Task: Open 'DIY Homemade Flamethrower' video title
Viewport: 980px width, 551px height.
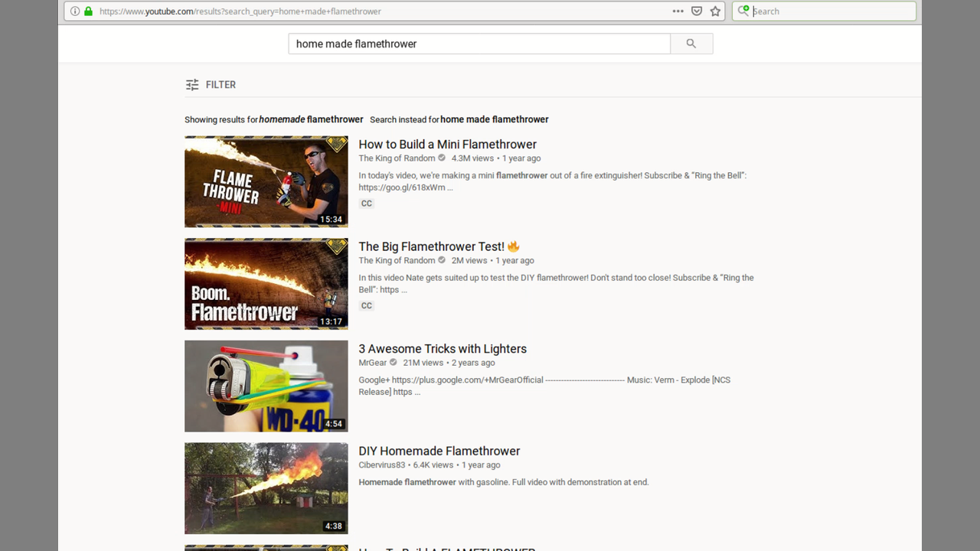Action: pyautogui.click(x=439, y=452)
